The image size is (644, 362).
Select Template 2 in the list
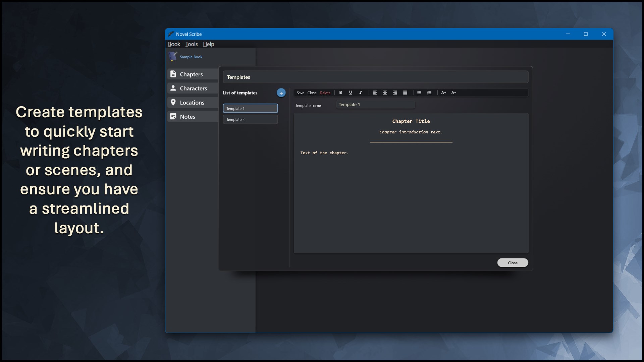tap(250, 119)
